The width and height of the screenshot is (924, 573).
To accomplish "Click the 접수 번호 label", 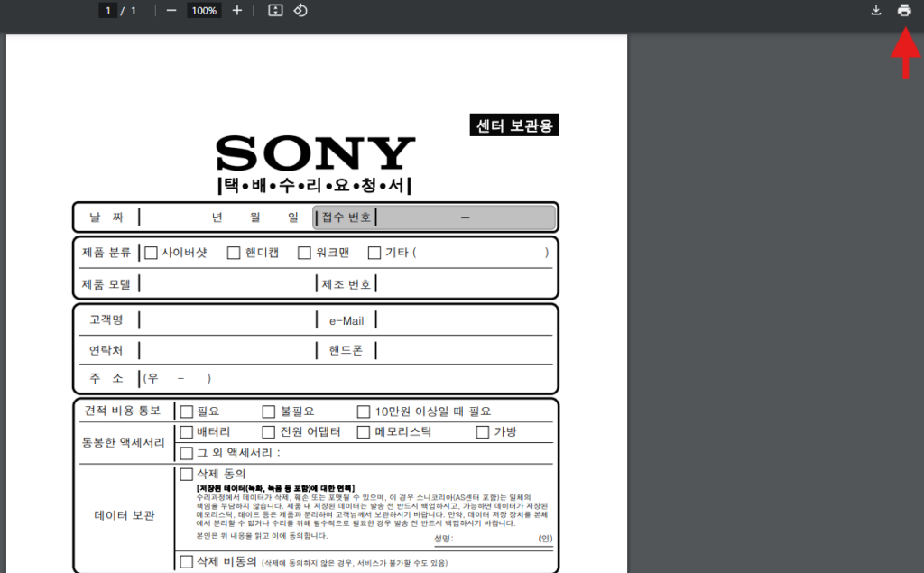I will pos(346,217).
